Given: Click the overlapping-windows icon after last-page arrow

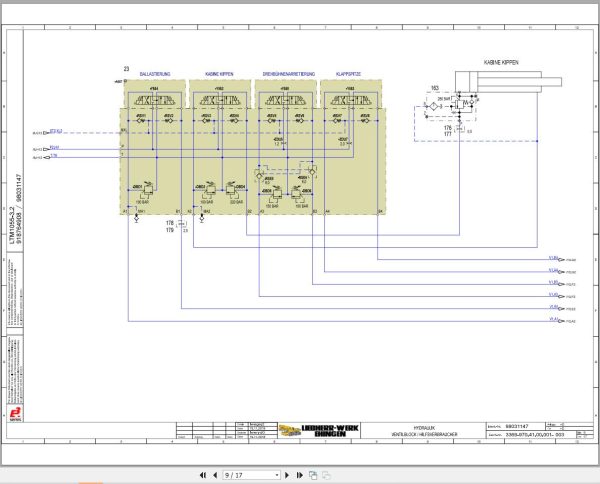Looking at the screenshot, I should (313, 475).
